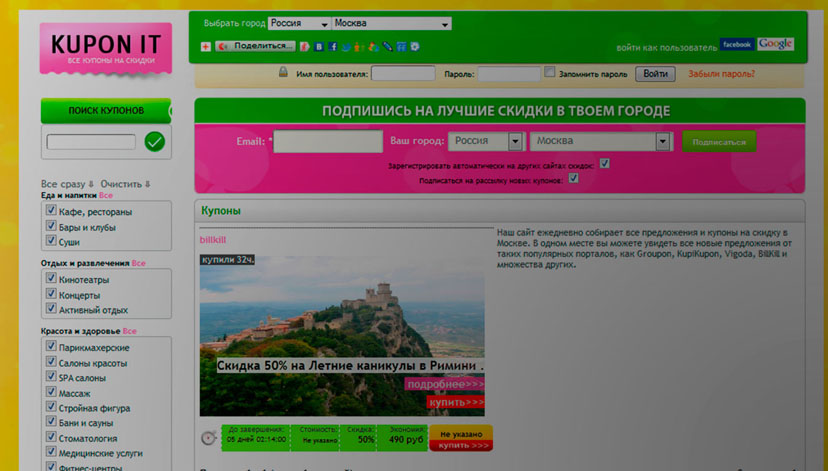This screenshot has width=828, height=471.
Task: Click the red plus icon in the share bar
Action: click(206, 46)
